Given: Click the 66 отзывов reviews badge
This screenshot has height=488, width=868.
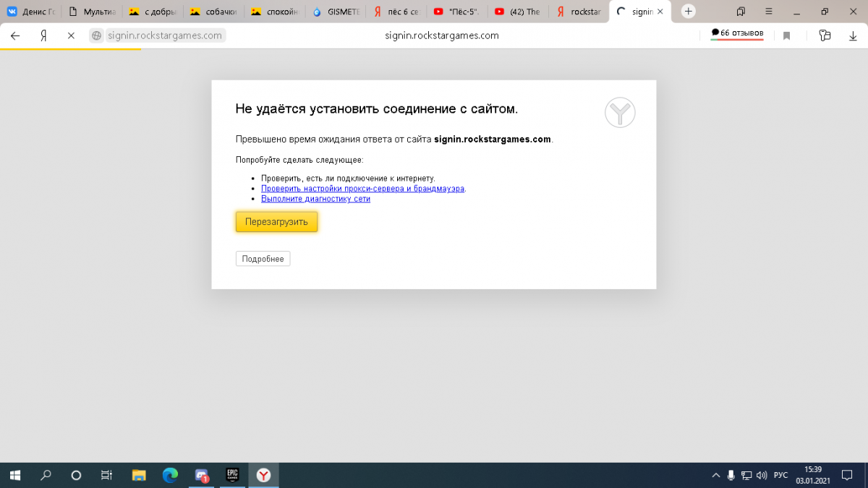Looking at the screenshot, I should (737, 33).
